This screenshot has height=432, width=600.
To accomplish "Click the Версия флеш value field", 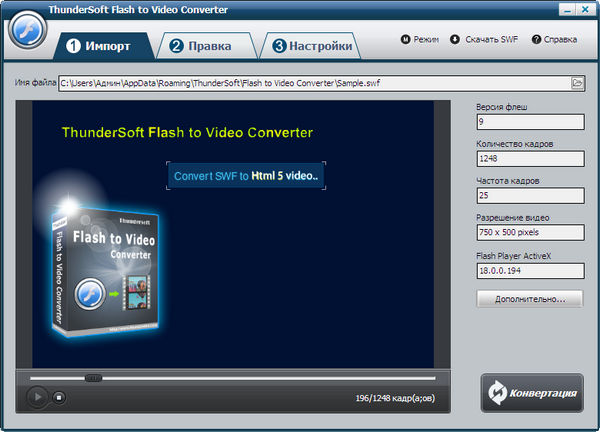I will [530, 123].
